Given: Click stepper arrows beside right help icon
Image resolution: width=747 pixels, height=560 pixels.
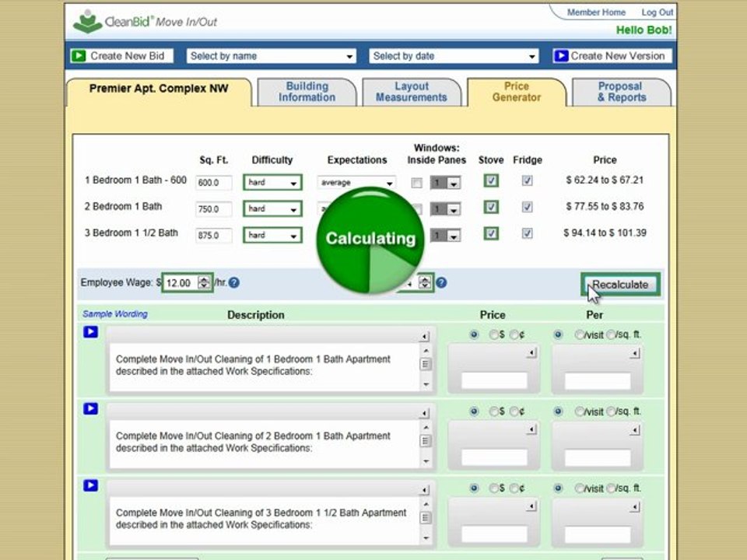Looking at the screenshot, I should click(425, 282).
